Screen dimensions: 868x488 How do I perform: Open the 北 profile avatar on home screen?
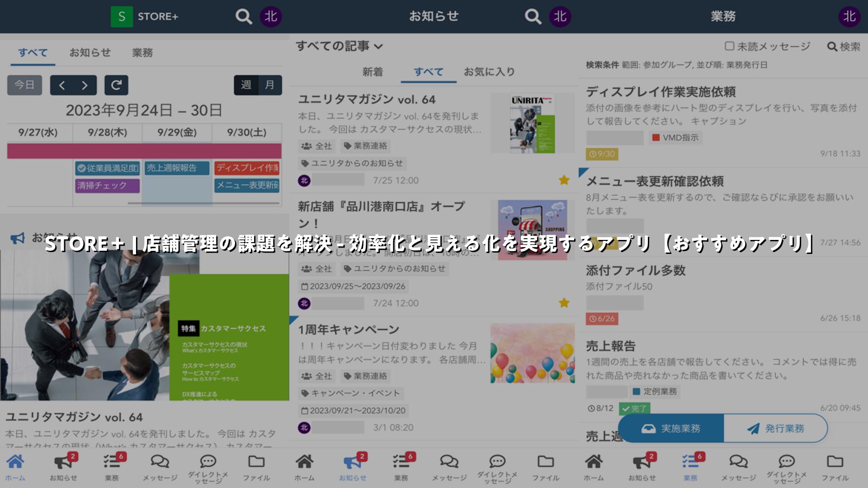click(271, 17)
